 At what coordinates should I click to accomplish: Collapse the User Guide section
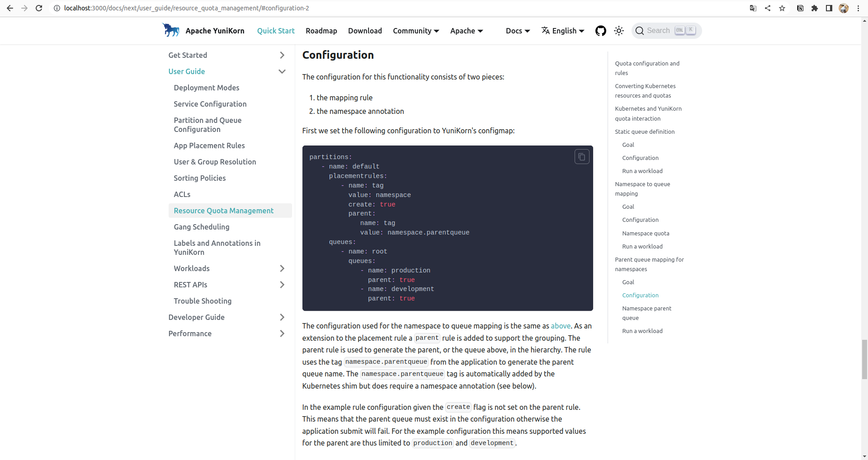[282, 71]
